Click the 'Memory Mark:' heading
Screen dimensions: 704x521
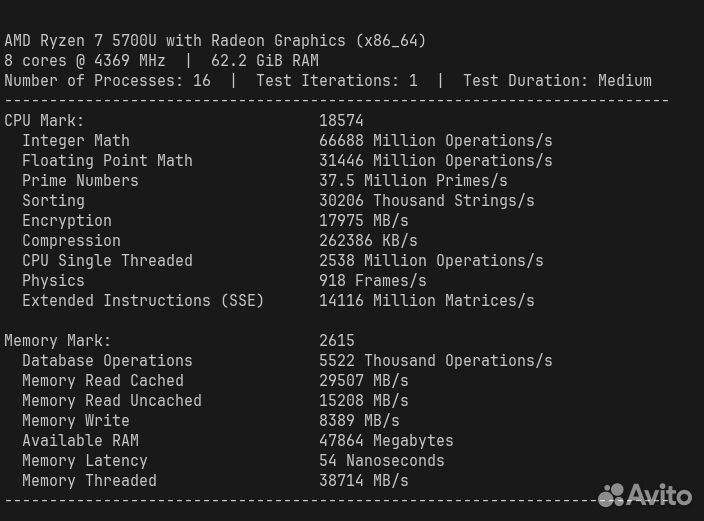58,340
